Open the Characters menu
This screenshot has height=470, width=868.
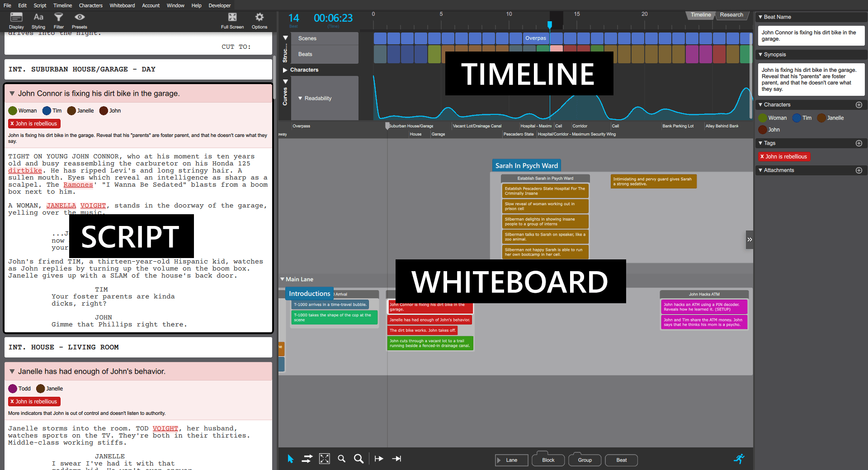click(90, 5)
